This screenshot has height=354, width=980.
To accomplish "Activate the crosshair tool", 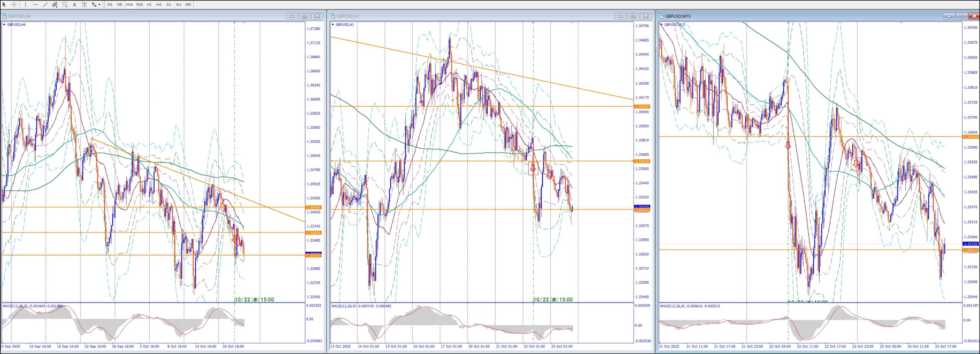I will tap(14, 5).
